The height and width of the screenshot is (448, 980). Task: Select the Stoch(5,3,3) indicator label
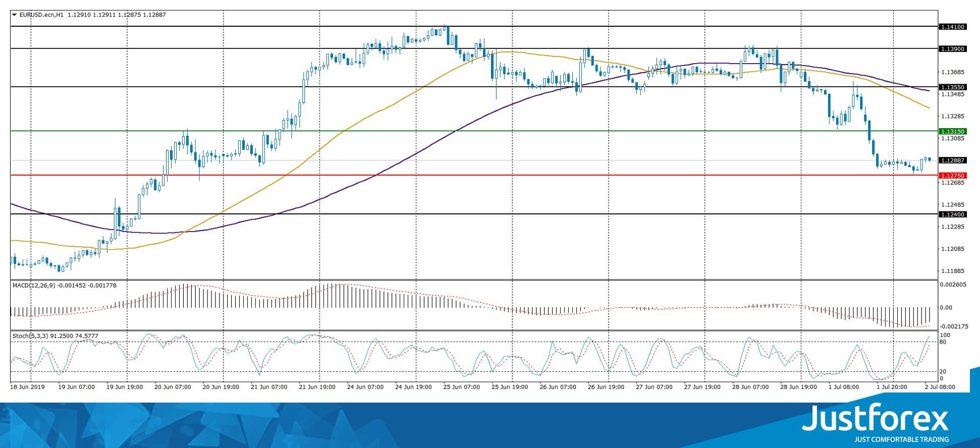(30, 336)
